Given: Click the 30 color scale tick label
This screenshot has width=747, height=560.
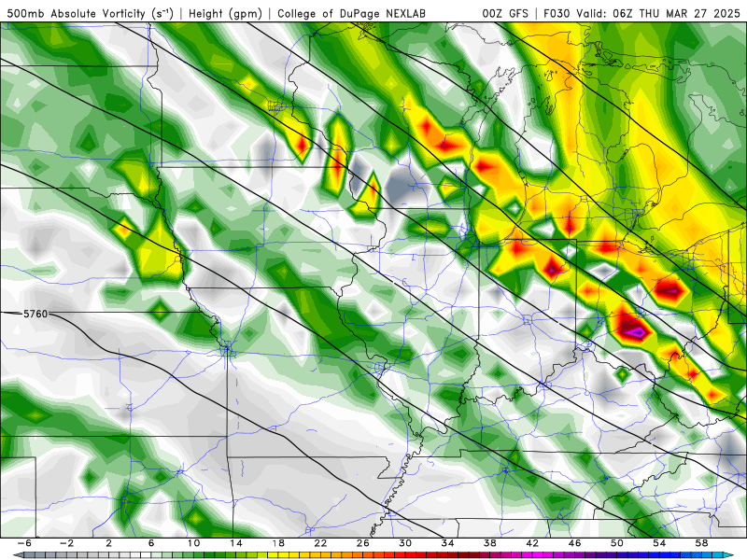Looking at the screenshot, I should pyautogui.click(x=405, y=543).
